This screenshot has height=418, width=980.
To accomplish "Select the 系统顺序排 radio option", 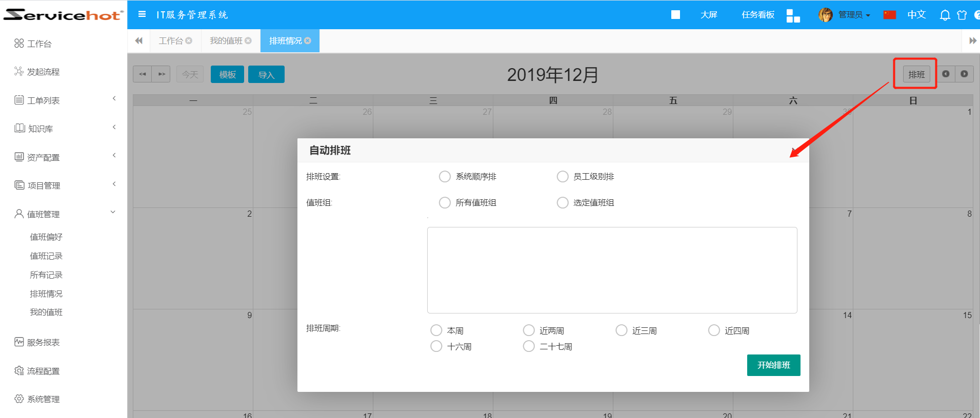I will tap(445, 177).
